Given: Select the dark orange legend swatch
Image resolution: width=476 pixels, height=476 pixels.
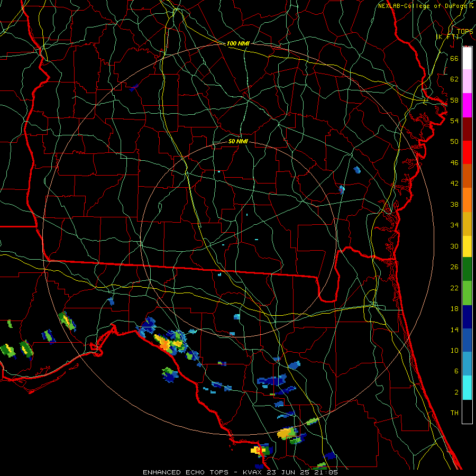Looking at the screenshot, I should pos(467,176).
